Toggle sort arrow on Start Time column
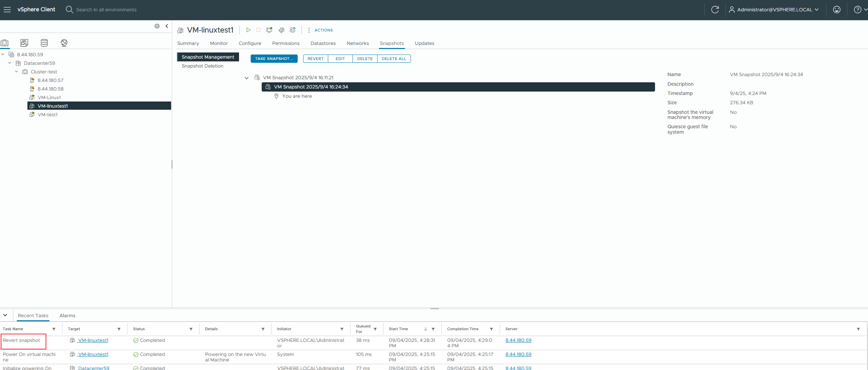 (x=425, y=329)
